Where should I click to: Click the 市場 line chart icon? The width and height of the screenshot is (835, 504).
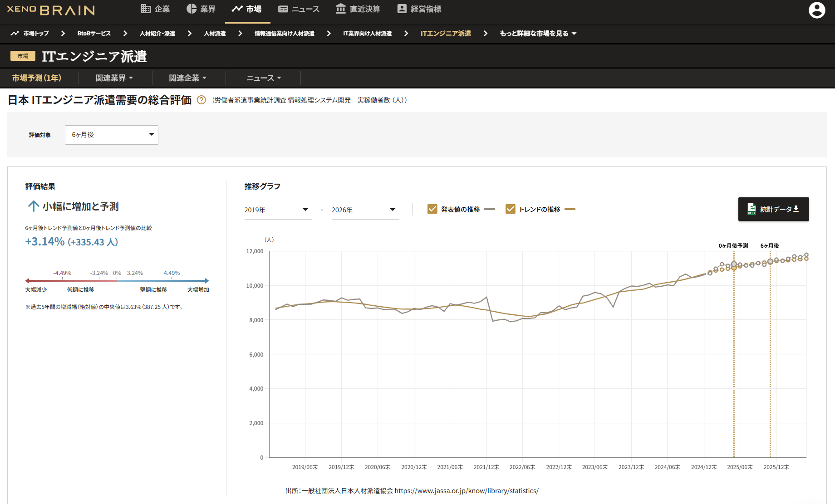[x=237, y=9]
